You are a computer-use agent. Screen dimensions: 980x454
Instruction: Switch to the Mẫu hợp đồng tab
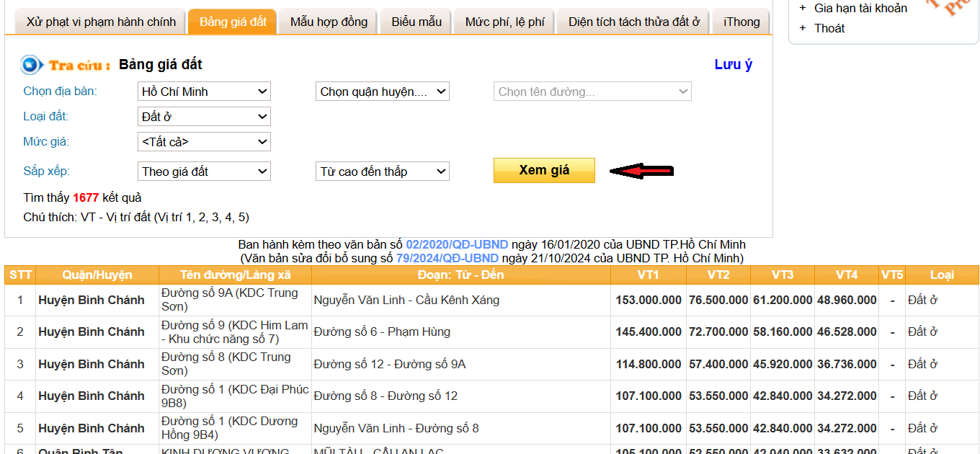[x=329, y=22]
